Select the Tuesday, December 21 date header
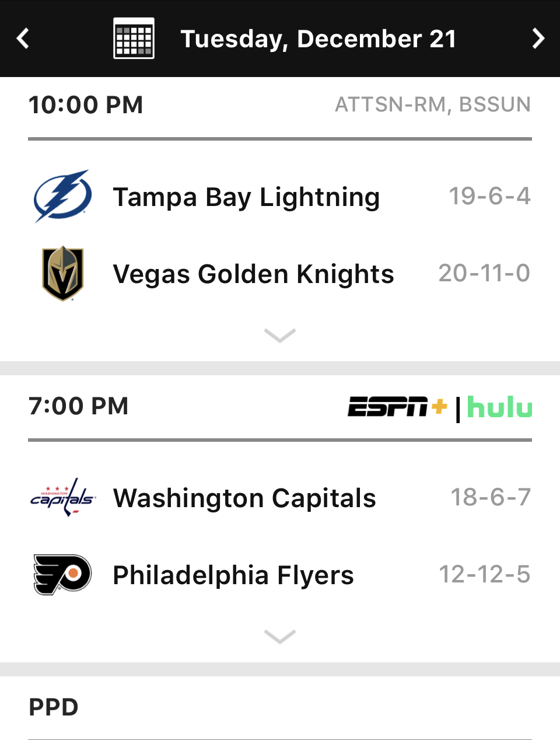This screenshot has width=560, height=740. [318, 39]
